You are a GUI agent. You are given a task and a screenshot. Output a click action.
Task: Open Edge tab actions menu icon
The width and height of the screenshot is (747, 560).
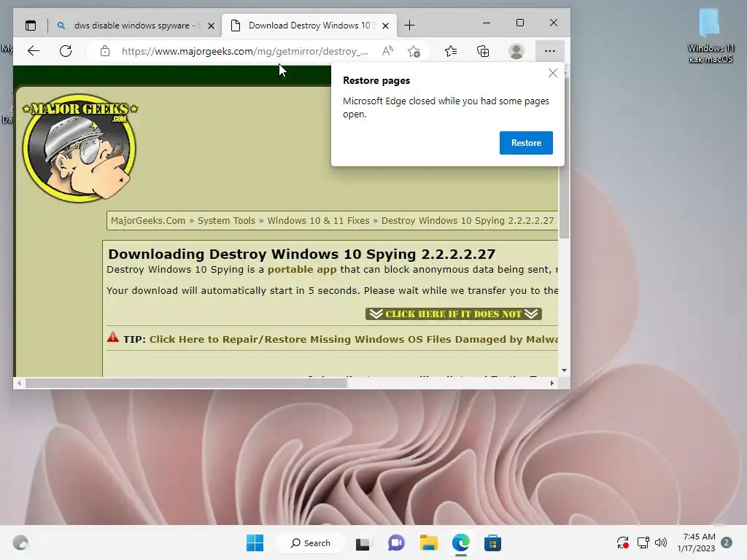pyautogui.click(x=31, y=26)
